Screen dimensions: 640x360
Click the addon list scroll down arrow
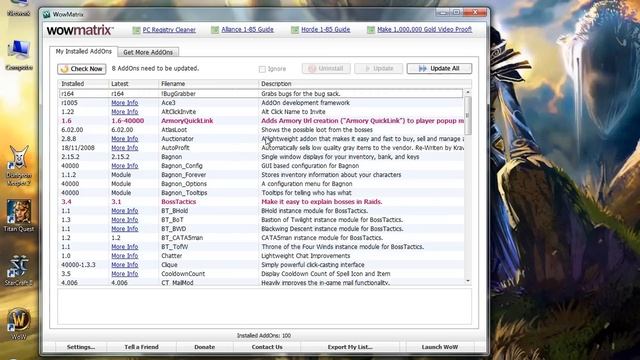[x=468, y=281]
